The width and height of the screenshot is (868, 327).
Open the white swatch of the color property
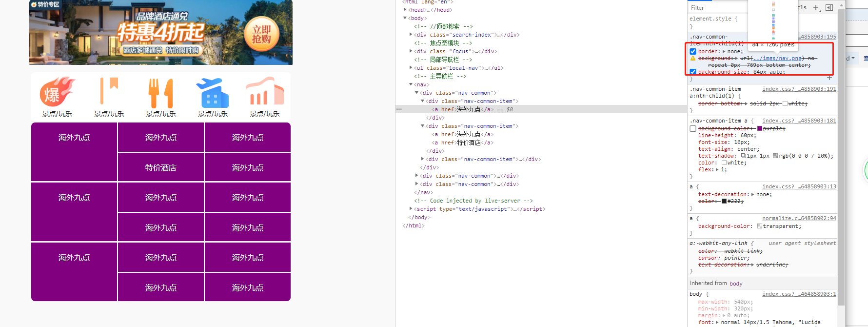tap(724, 163)
